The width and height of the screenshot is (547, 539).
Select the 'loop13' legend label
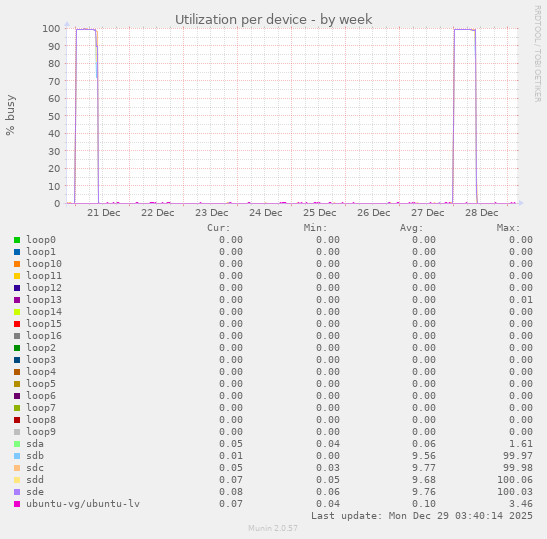tap(44, 300)
